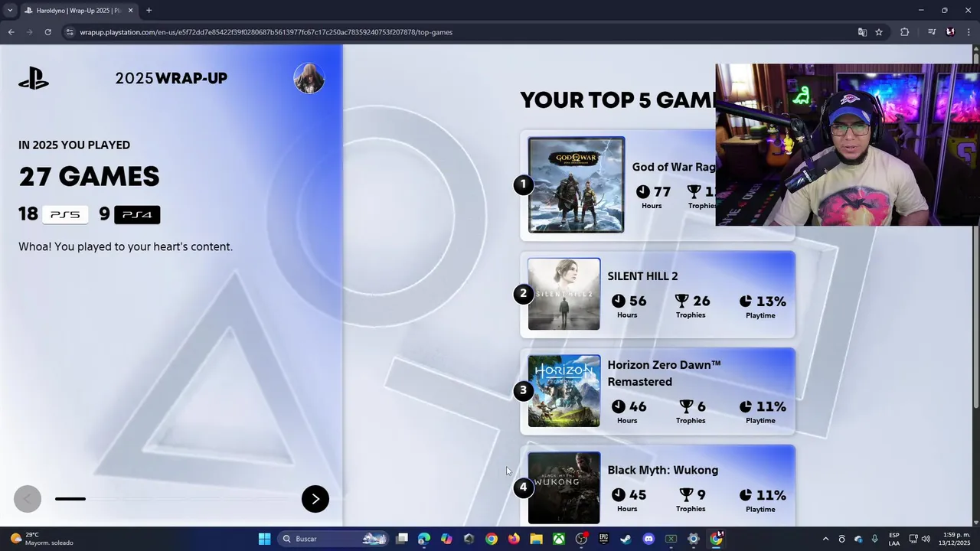
Task: Open the Xbox app from the taskbar
Action: [559, 539]
